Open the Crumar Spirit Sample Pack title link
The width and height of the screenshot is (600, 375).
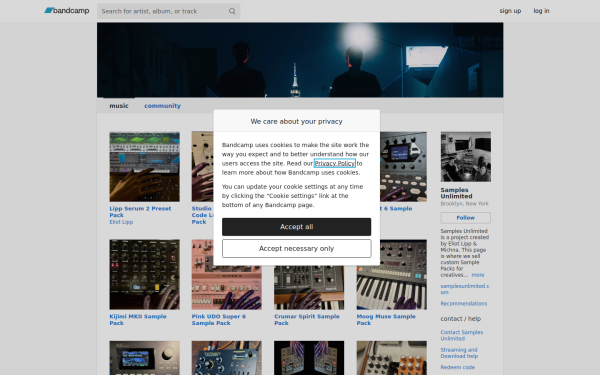[307, 320]
